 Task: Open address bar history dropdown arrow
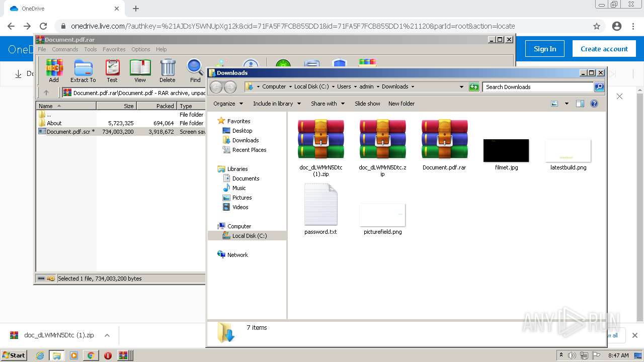[461, 87]
